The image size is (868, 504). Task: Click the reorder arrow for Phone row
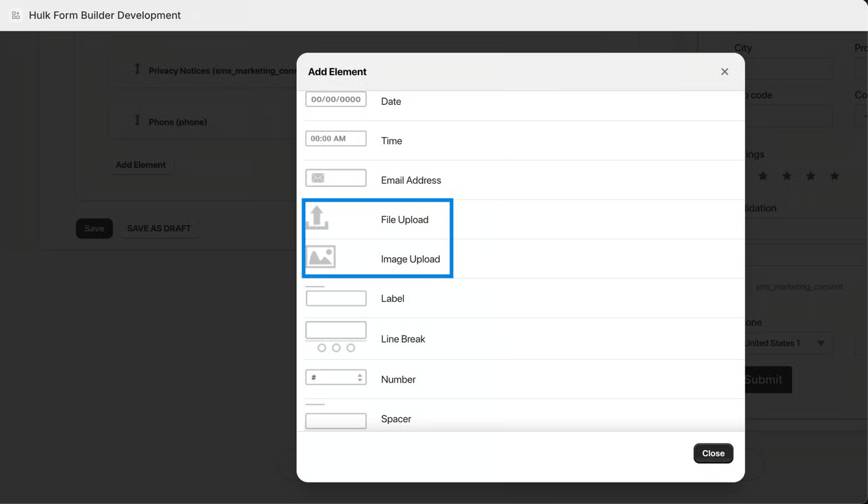[x=137, y=120]
